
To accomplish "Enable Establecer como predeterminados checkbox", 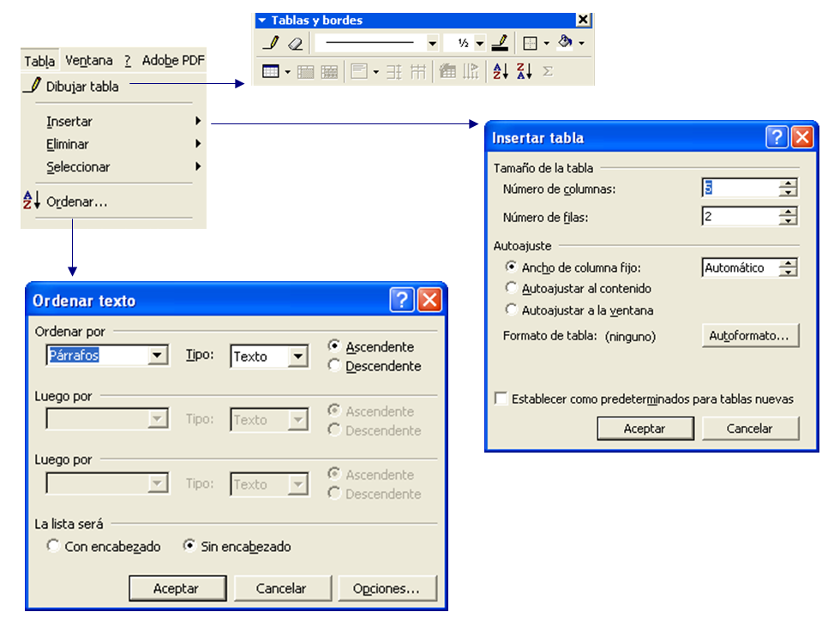I will click(501, 399).
